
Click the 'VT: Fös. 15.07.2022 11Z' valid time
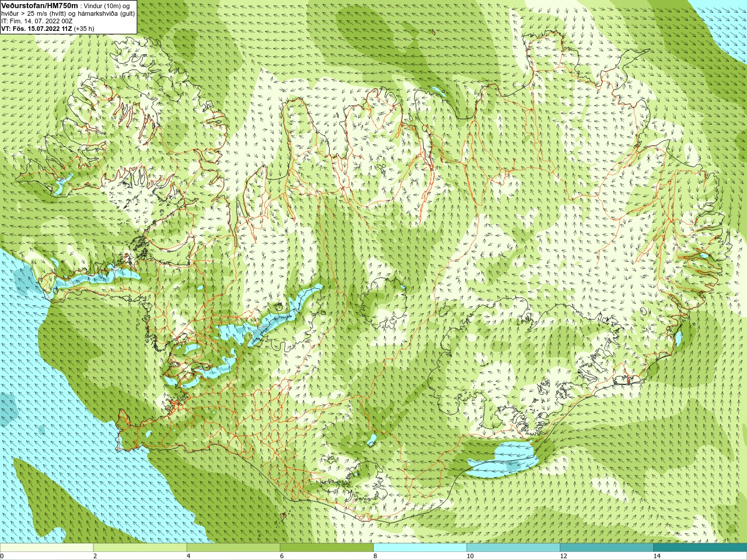point(36,29)
